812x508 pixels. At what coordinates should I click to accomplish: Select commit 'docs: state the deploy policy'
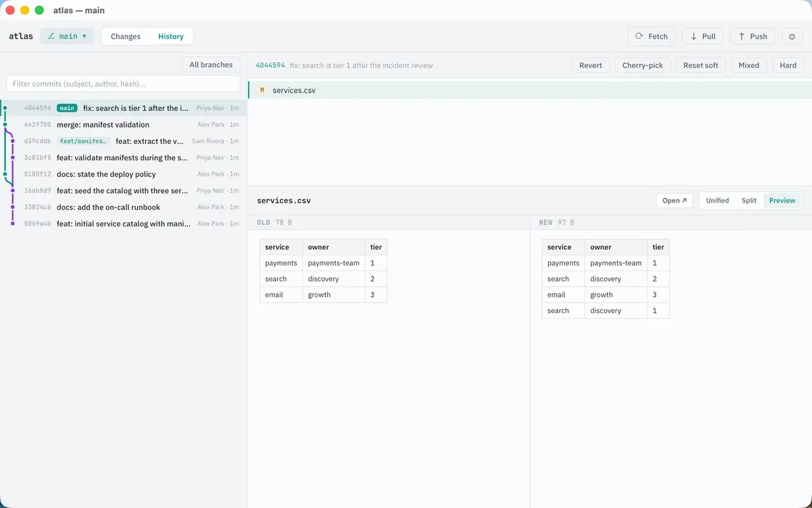[123, 174]
